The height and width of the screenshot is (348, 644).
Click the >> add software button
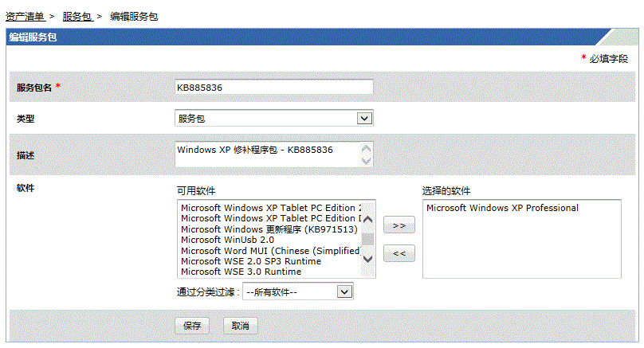pyautogui.click(x=399, y=225)
